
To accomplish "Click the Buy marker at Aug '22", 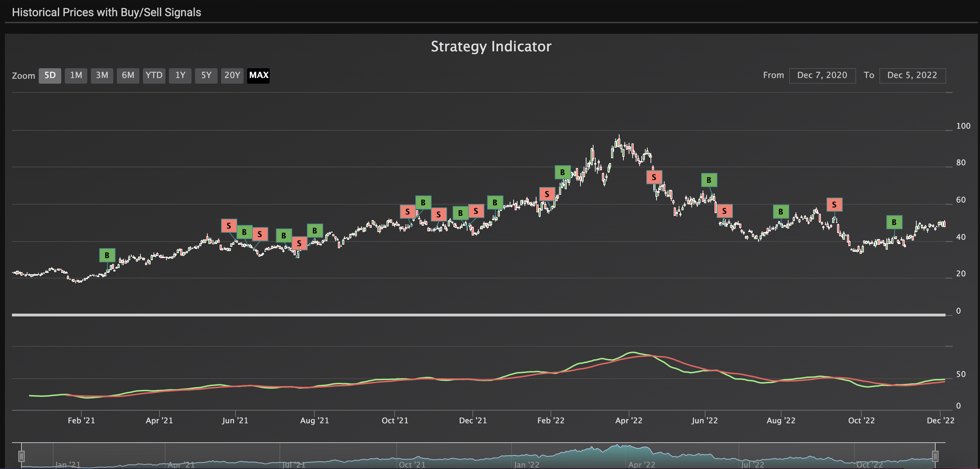I will [781, 212].
